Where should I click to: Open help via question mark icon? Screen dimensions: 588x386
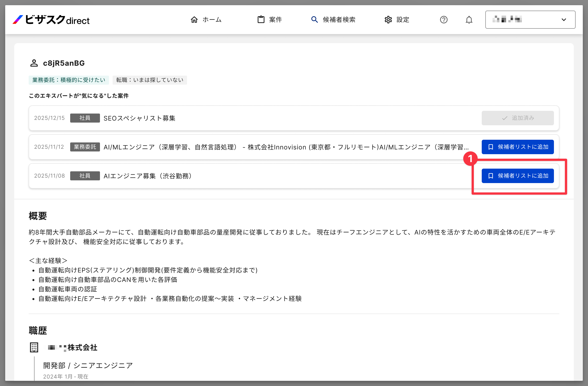tap(444, 19)
